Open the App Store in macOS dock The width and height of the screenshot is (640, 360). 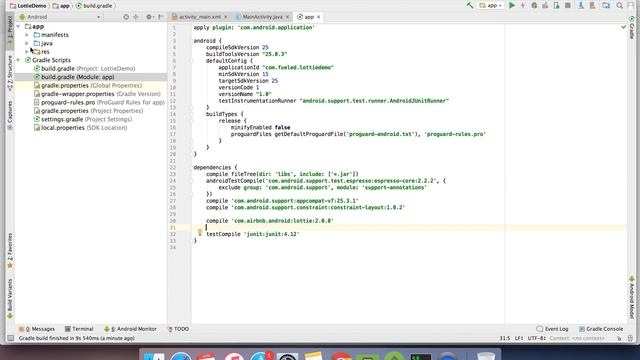point(260,357)
